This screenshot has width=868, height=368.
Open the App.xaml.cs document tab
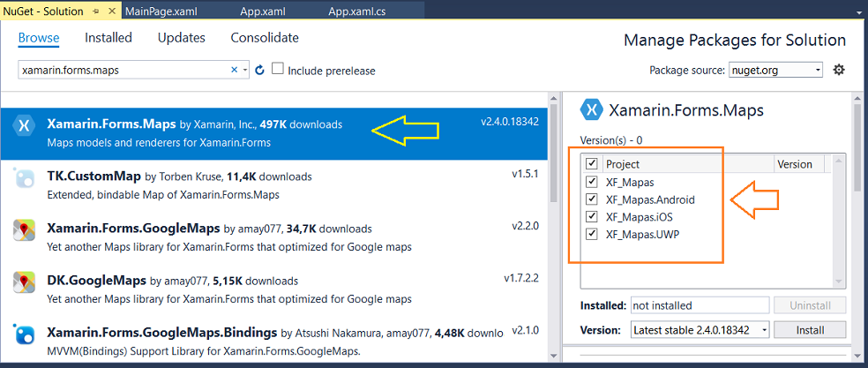[357, 11]
